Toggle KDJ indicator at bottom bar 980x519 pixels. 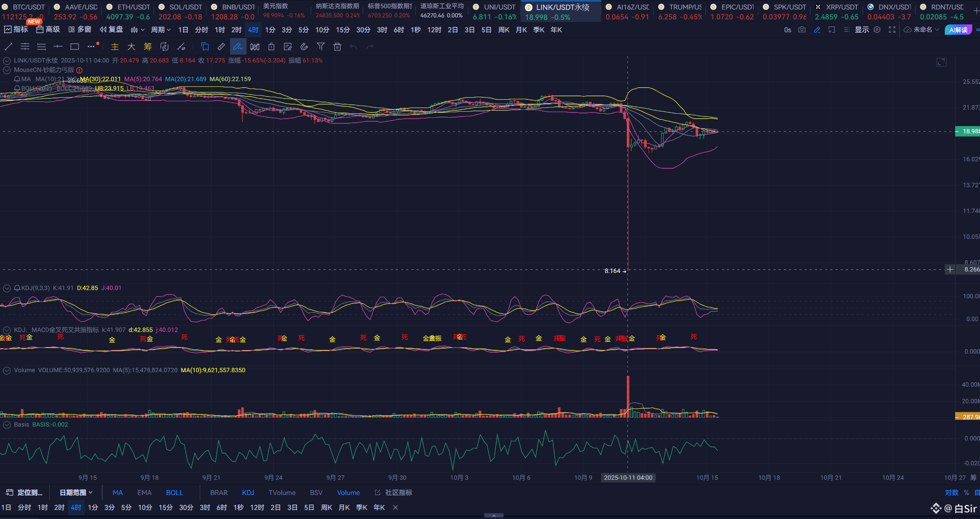click(x=248, y=493)
